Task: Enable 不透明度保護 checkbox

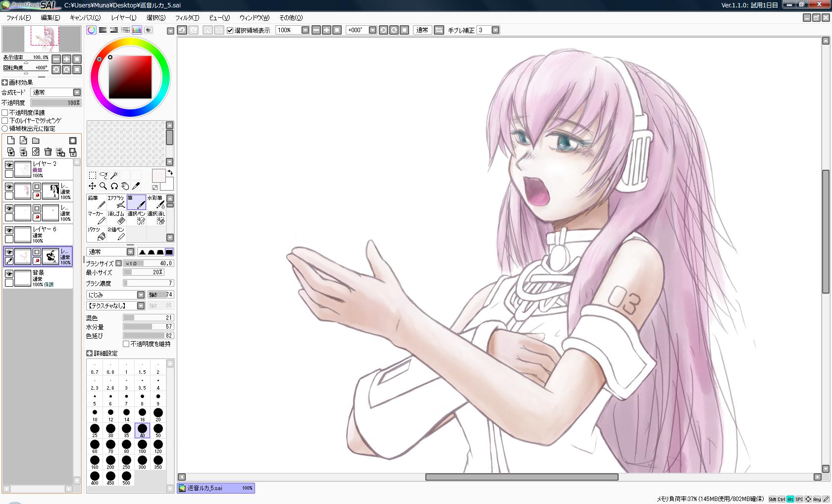Action: pos(5,113)
